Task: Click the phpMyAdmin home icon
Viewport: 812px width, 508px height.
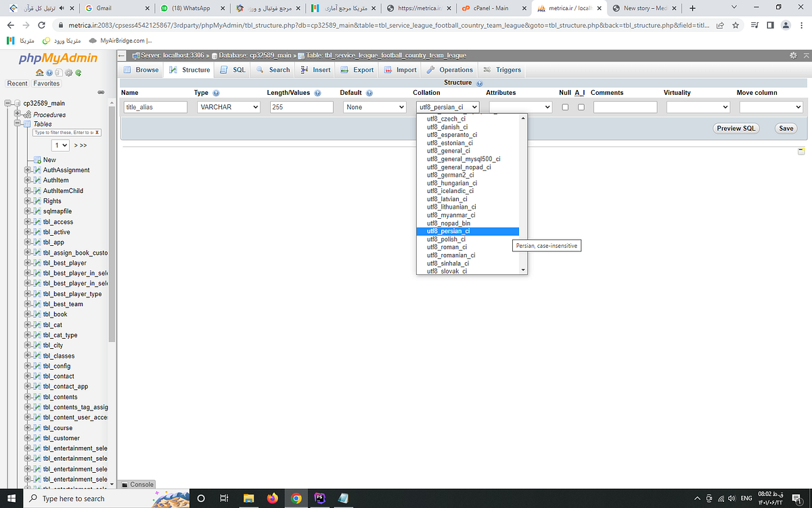Action: tap(39, 72)
